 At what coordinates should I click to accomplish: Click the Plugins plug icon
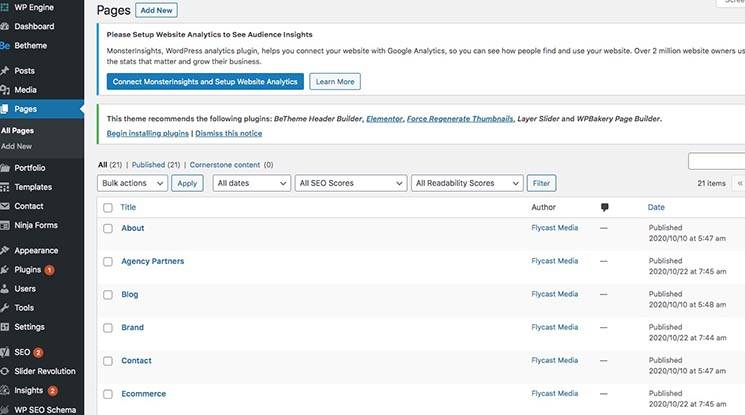coord(5,270)
